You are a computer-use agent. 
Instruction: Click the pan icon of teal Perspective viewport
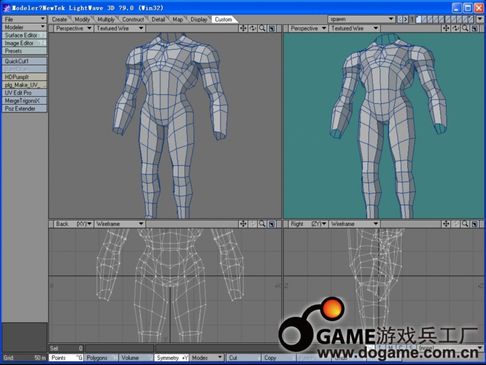[x=446, y=28]
